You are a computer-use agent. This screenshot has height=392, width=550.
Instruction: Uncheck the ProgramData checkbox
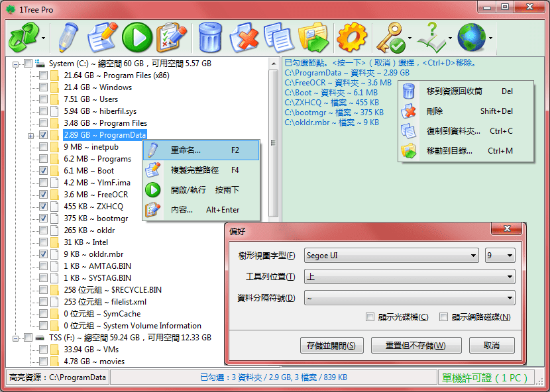[x=43, y=135]
